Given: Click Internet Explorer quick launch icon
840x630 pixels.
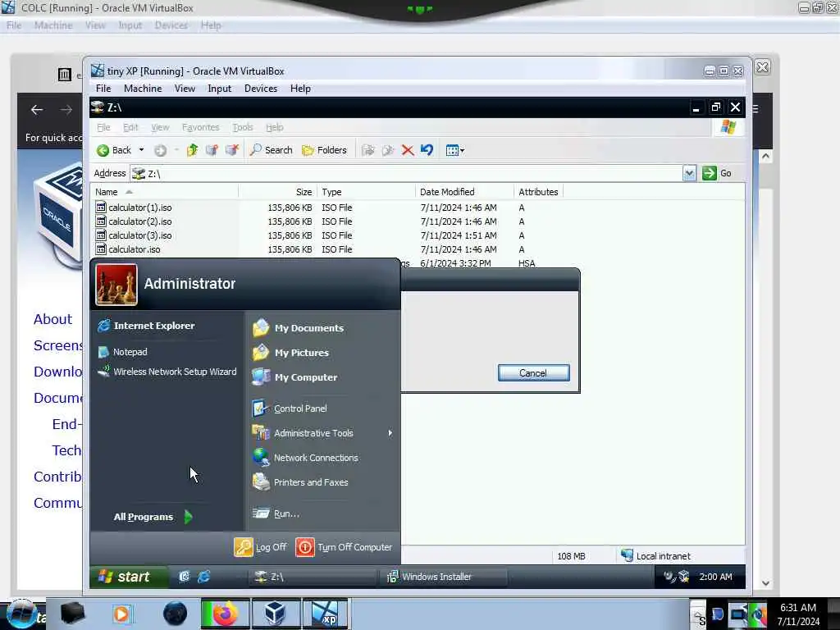Looking at the screenshot, I should (204, 577).
